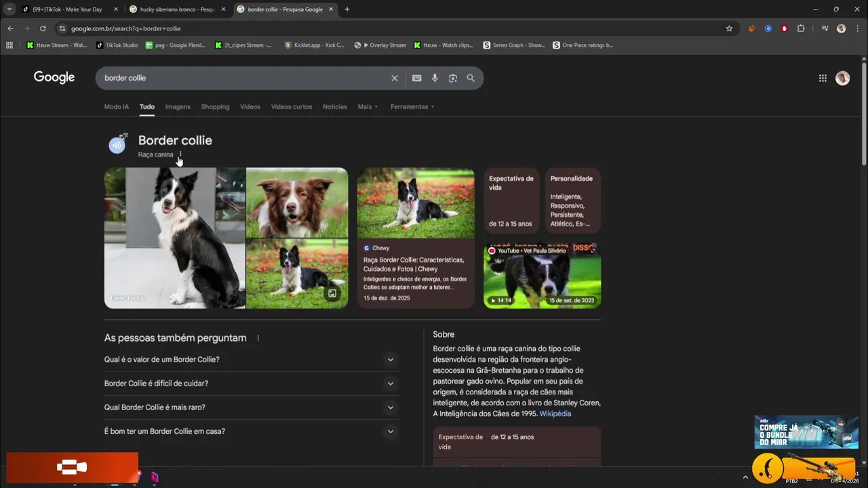Open pag - Google Planilhas bookmark
Screen dimensions: 868x488
click(176, 45)
